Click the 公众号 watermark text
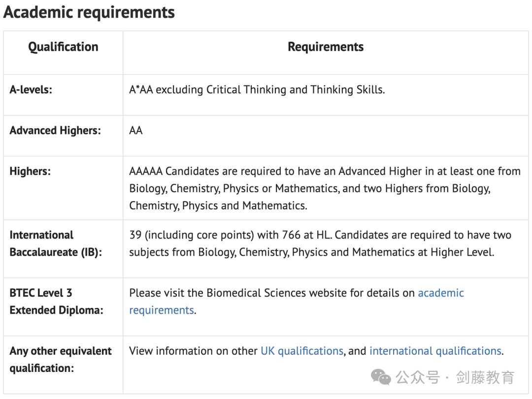Image resolution: width=532 pixels, height=399 pixels. (x=417, y=377)
